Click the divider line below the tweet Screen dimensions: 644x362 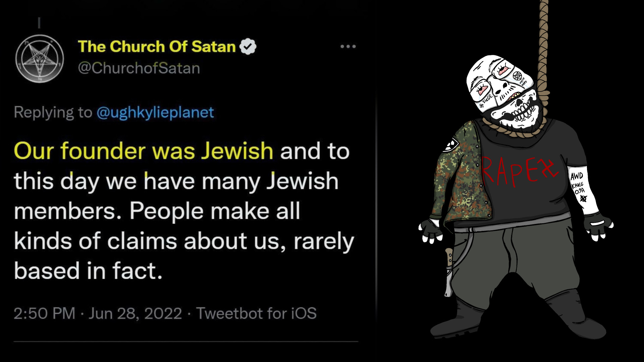point(186,342)
